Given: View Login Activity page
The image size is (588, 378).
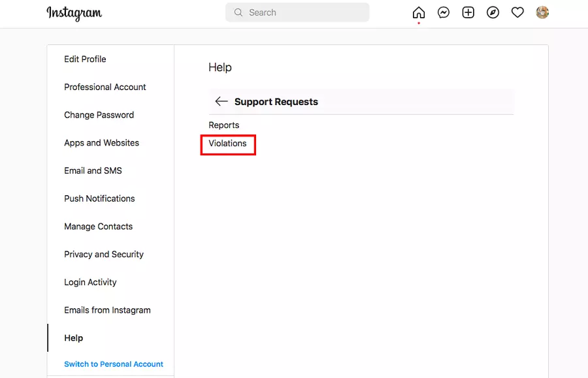Looking at the screenshot, I should pyautogui.click(x=90, y=283).
